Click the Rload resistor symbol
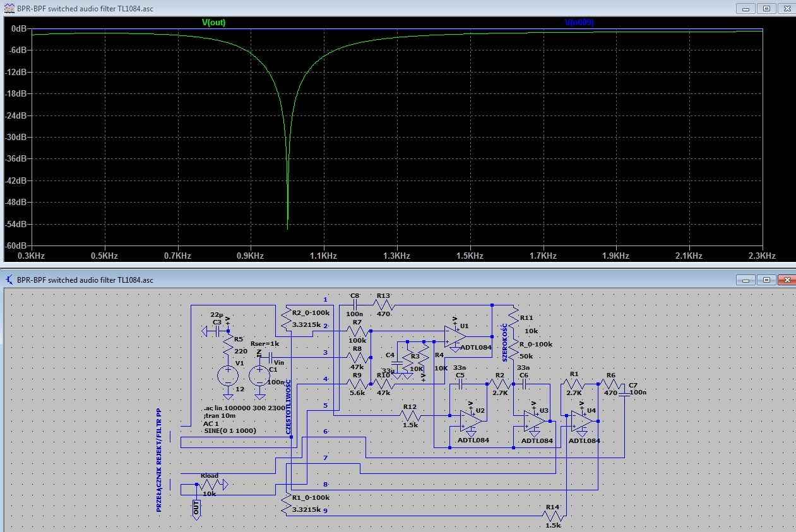Screen dimensions: 796x532 [x=208, y=485]
